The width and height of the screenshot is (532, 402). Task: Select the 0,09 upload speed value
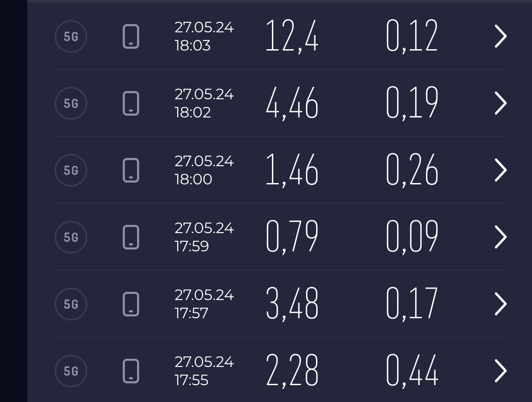[x=412, y=237]
